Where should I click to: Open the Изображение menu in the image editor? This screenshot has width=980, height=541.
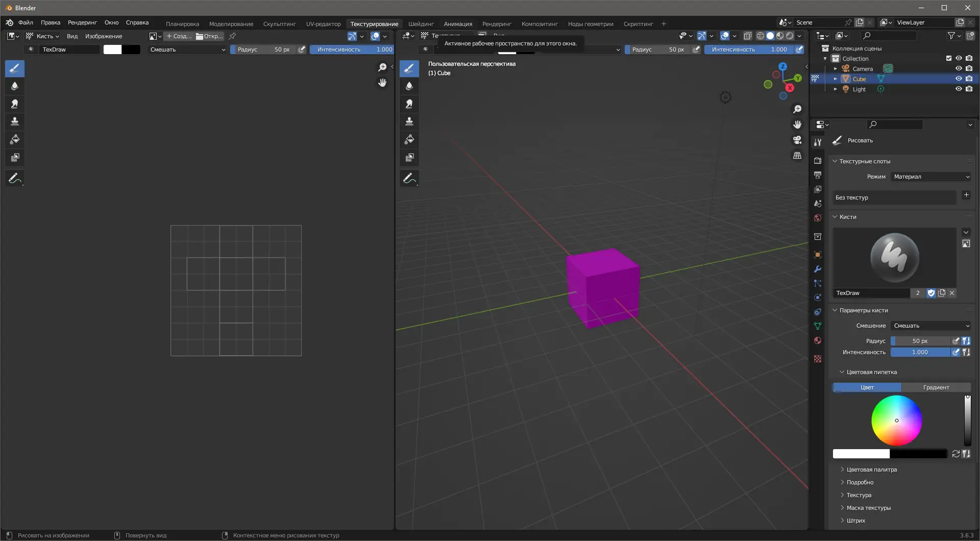click(x=104, y=36)
